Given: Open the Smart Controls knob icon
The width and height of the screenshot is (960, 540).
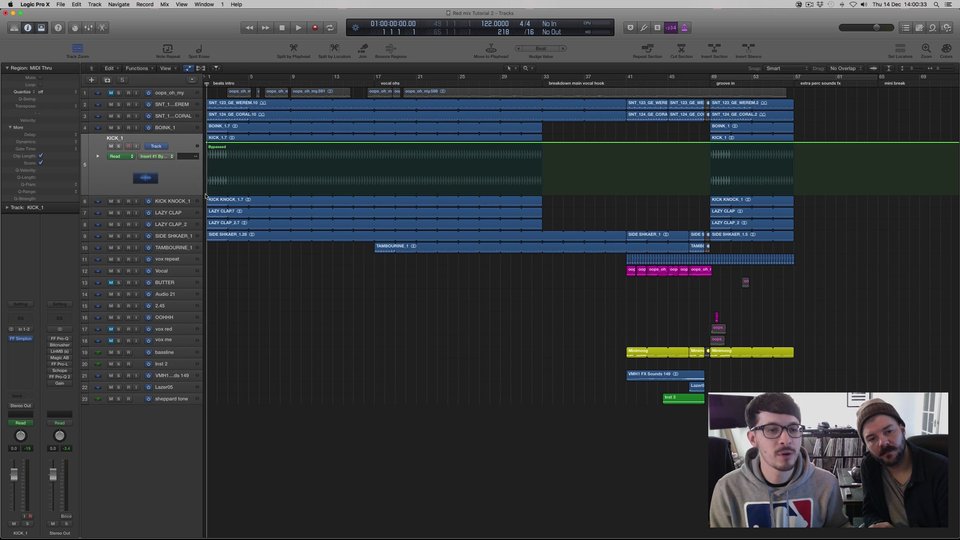Looking at the screenshot, I should (x=75, y=28).
